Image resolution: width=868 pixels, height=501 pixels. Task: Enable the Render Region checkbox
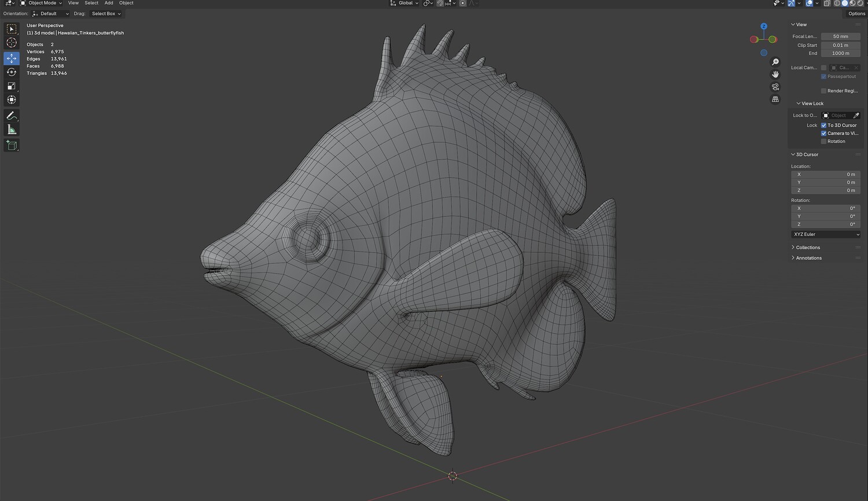point(823,91)
